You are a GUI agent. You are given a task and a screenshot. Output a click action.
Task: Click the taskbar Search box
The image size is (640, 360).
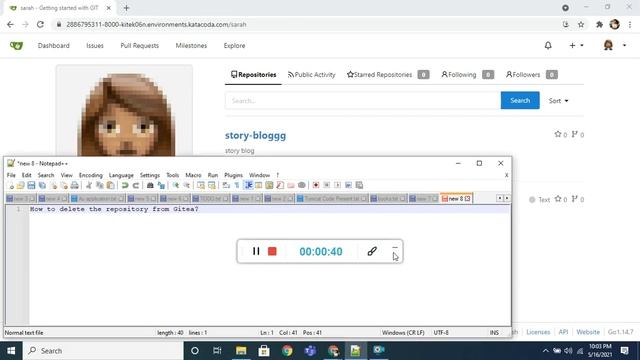click(x=103, y=351)
